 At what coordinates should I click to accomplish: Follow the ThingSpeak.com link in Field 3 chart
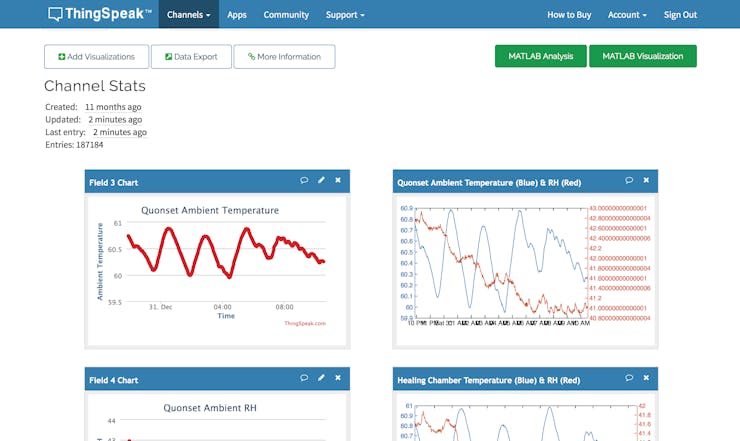tap(305, 323)
